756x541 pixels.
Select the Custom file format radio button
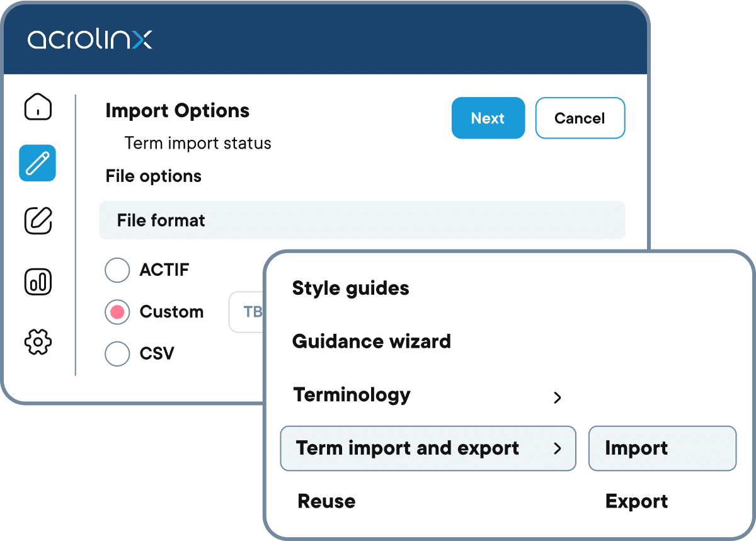click(117, 312)
